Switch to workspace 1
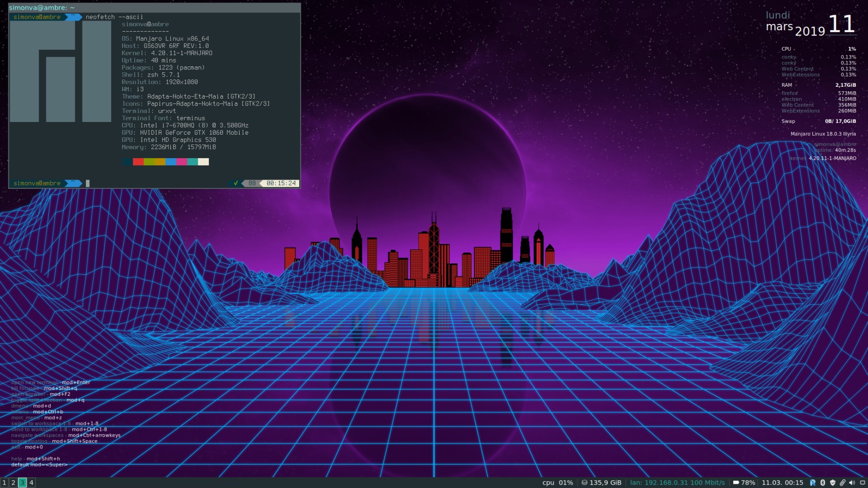Image resolution: width=868 pixels, height=488 pixels. [x=4, y=483]
